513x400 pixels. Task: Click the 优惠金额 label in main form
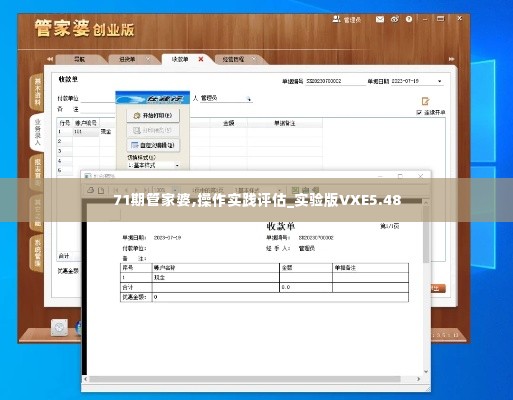click(x=68, y=271)
